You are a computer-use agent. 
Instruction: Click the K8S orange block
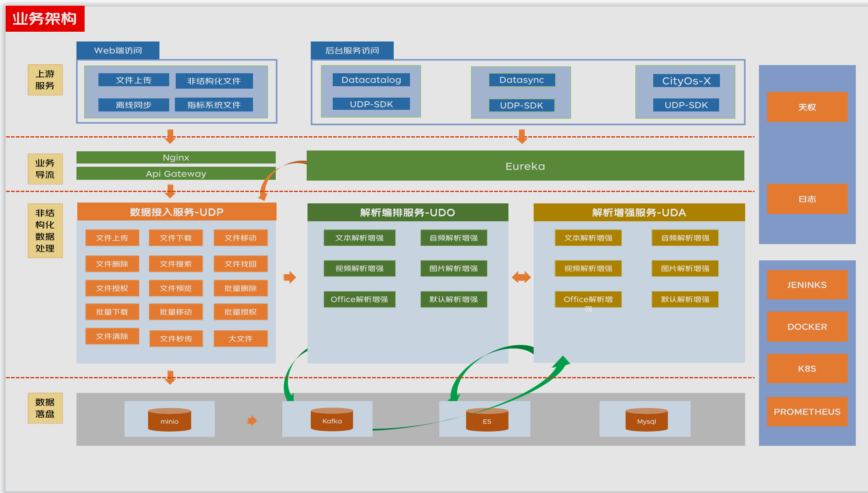click(x=807, y=369)
